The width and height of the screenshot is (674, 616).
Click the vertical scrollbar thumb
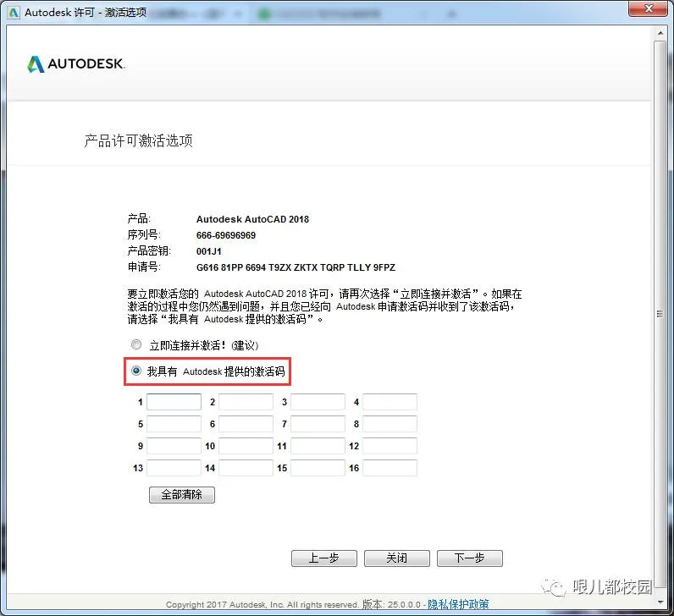click(x=660, y=314)
